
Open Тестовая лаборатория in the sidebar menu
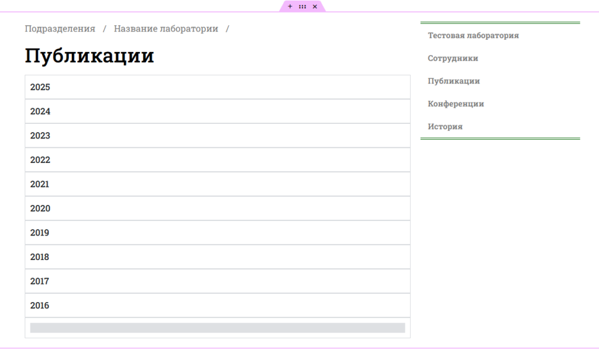pos(473,36)
